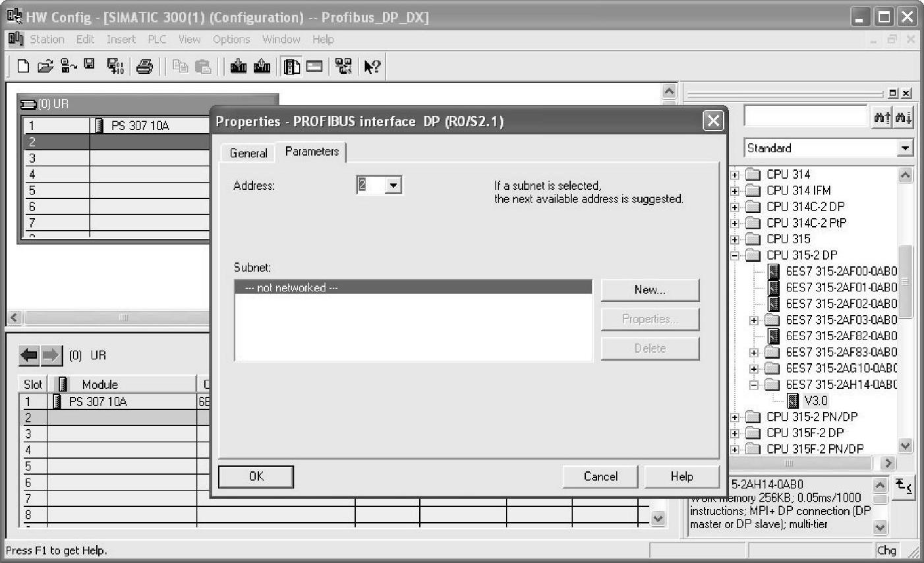
Task: Collapse the CPU 315-2 DP folder
Action: point(735,256)
